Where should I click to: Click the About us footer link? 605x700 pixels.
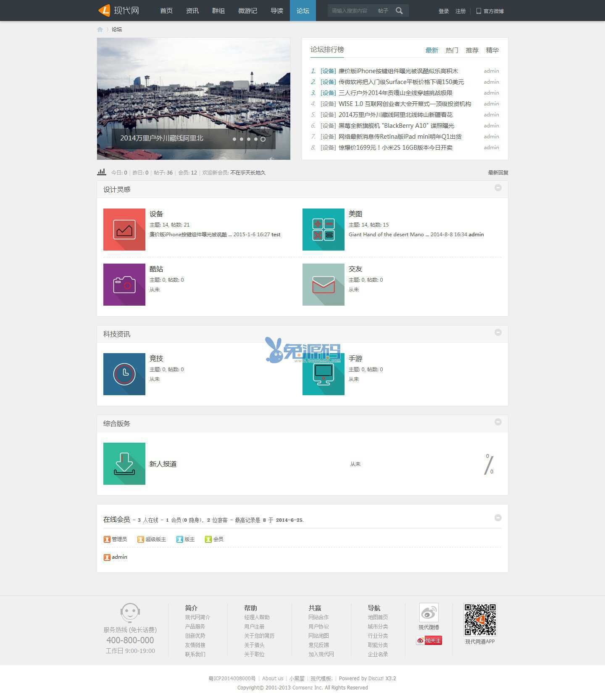273,678
